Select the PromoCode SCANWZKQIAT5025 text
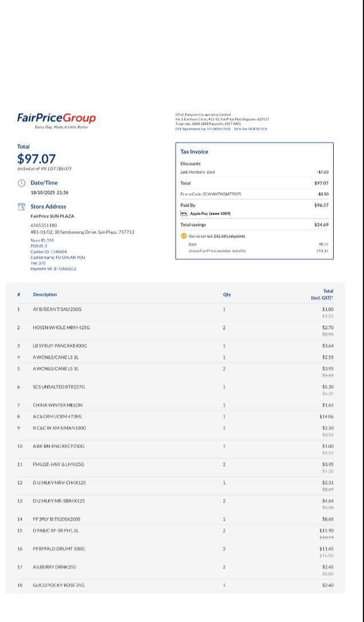This screenshot has width=364, height=622. [211, 194]
